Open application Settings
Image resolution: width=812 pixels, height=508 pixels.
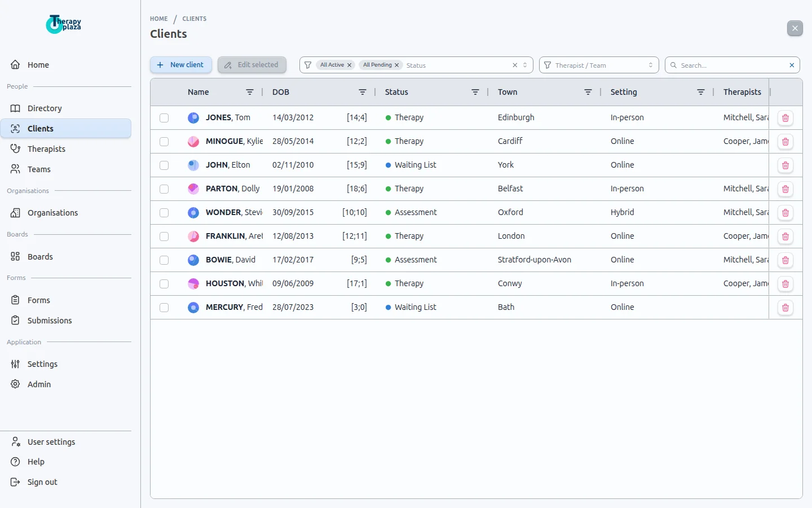66,364
